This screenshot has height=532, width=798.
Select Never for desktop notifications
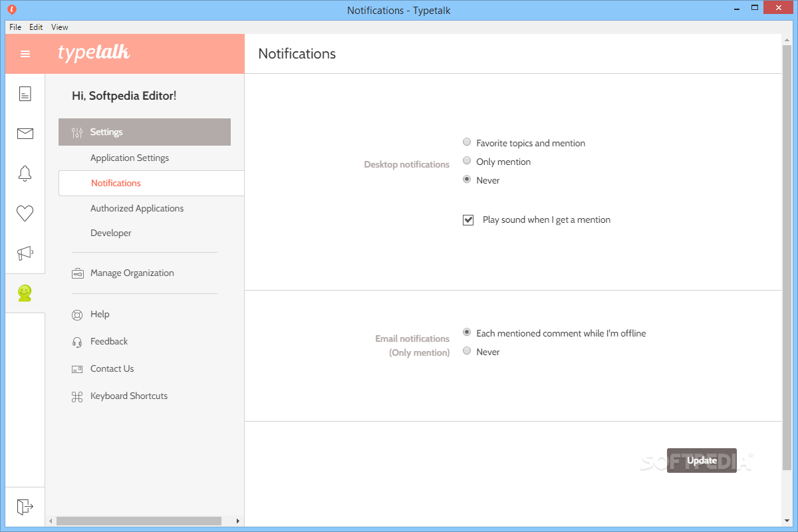[467, 180]
